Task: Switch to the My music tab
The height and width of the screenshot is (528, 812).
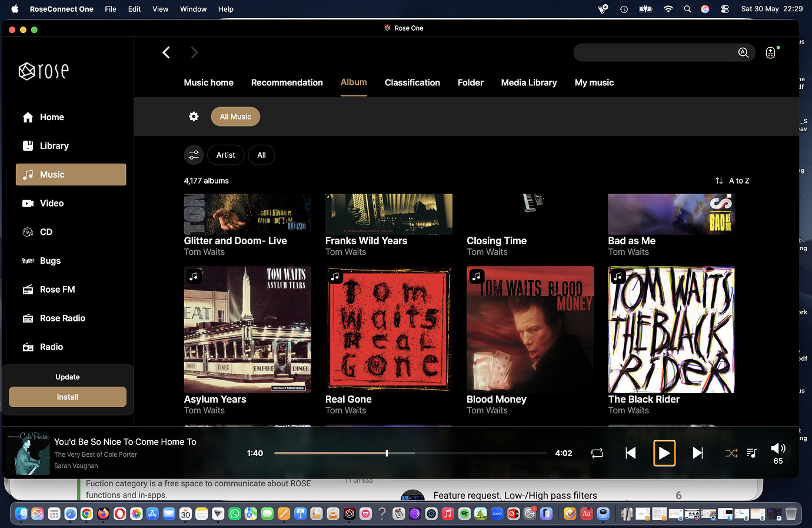Action: click(594, 82)
